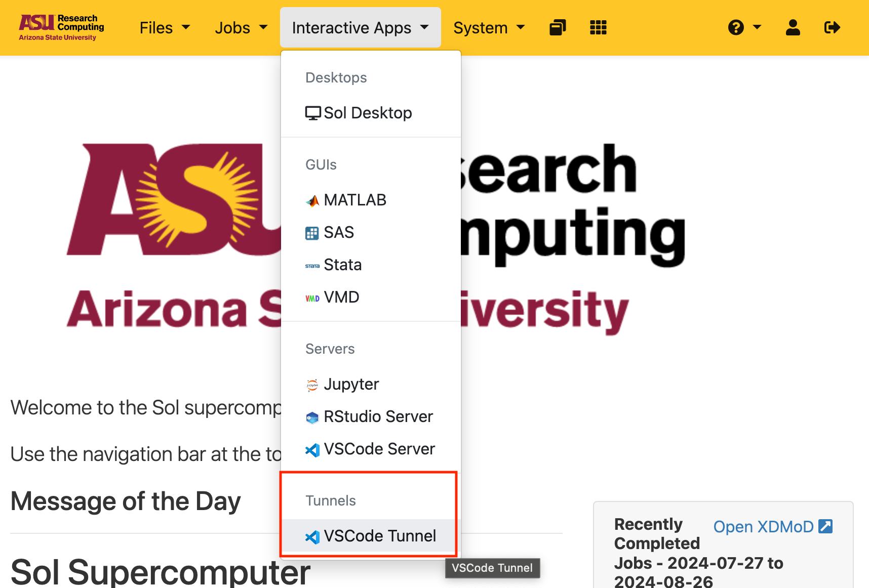This screenshot has height=588, width=869.
Task: Follow the Open XDMoD link
Action: 763,527
